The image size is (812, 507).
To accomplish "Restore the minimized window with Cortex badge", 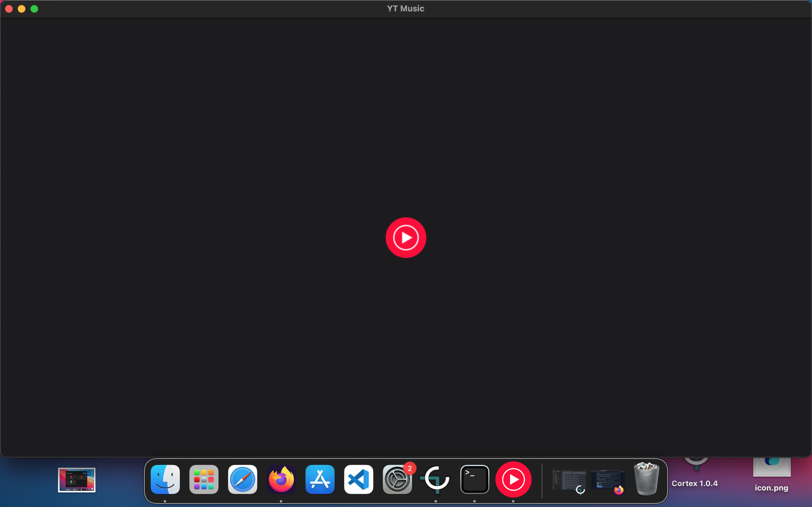I will [569, 480].
